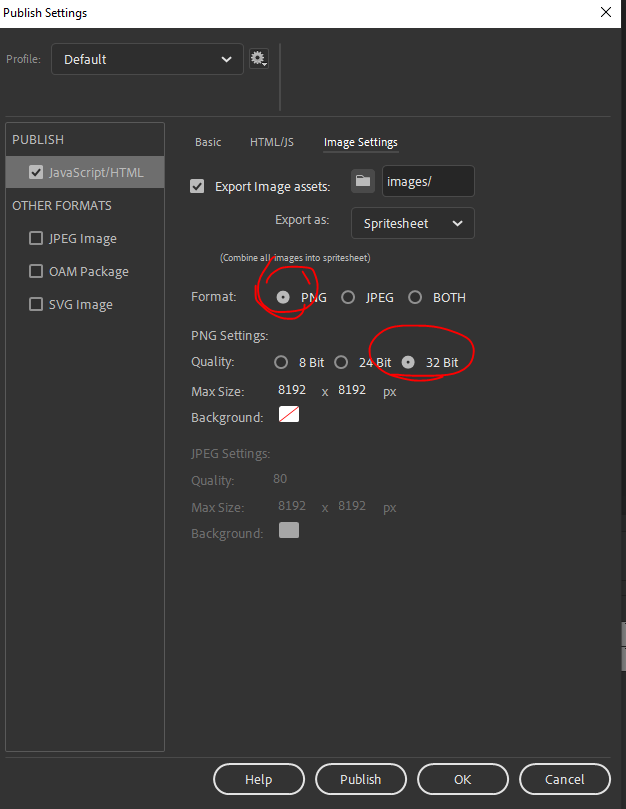Expand the Export as Spritesheet dropdown
Viewport: 626px width, 809px height.
point(412,223)
